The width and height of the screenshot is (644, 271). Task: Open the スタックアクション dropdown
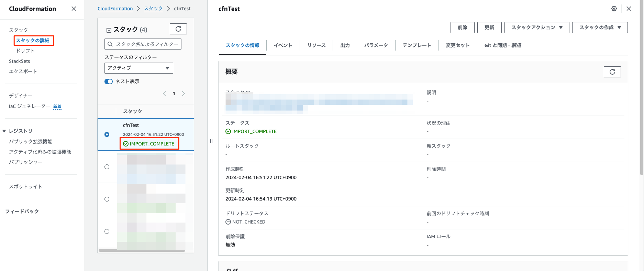[537, 28]
